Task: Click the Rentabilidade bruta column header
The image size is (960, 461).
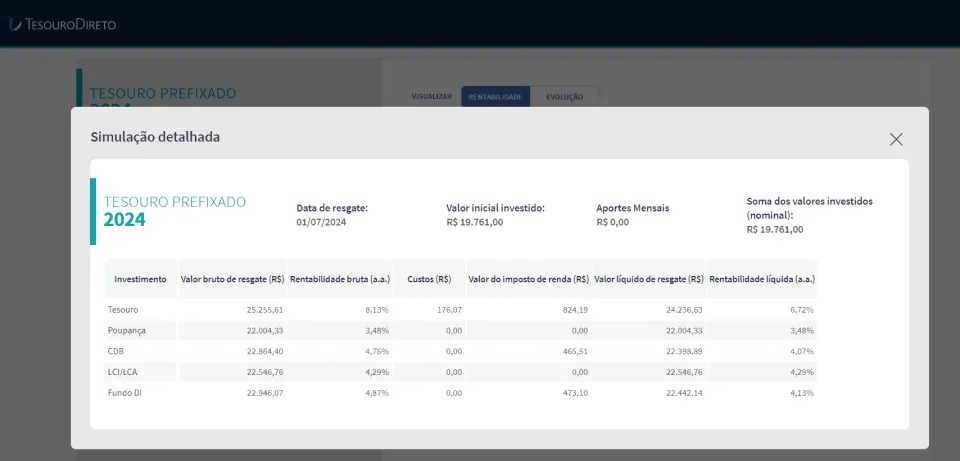Action: click(340, 279)
